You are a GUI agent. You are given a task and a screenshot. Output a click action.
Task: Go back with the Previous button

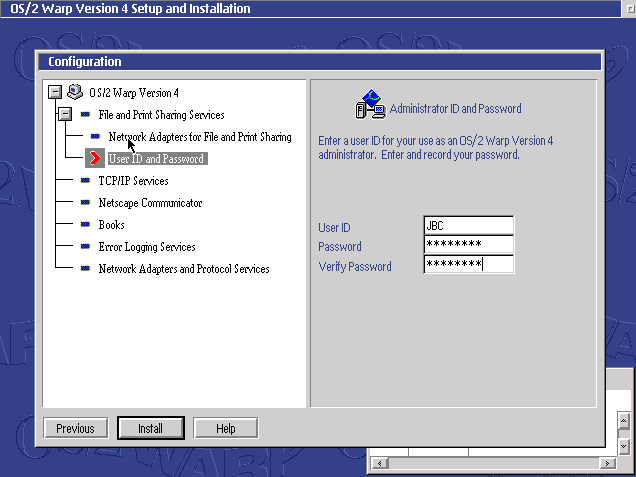click(75, 429)
